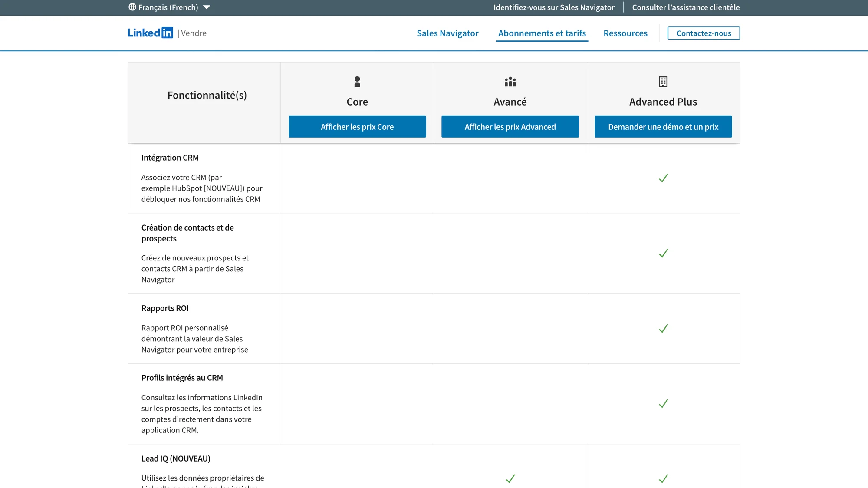This screenshot has width=868, height=488.
Task: Click Profils intégrés au CRM heading
Action: click(182, 378)
